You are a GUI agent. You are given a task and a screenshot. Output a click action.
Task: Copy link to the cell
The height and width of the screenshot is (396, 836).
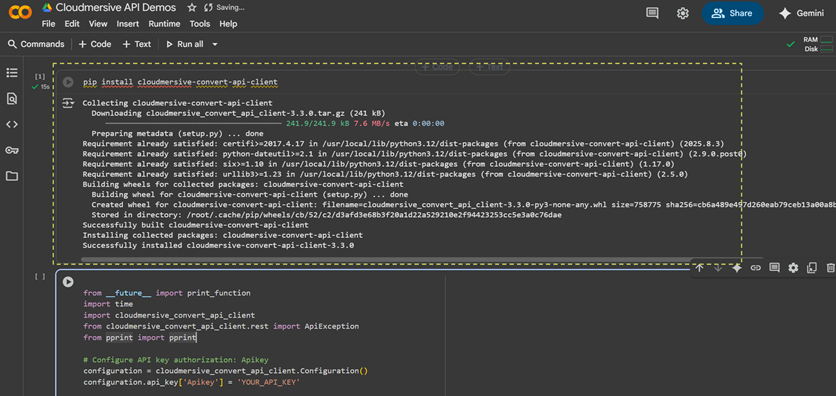(755, 268)
